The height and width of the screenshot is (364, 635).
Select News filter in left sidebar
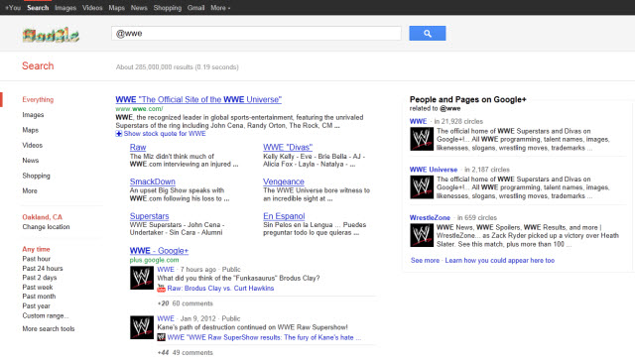(x=31, y=161)
